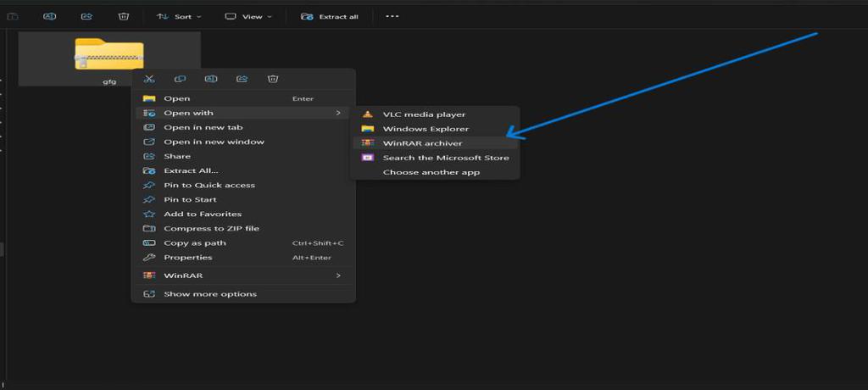Click the WinRAR archiver books icon
Viewport: 868px width, 390px height.
pos(368,143)
